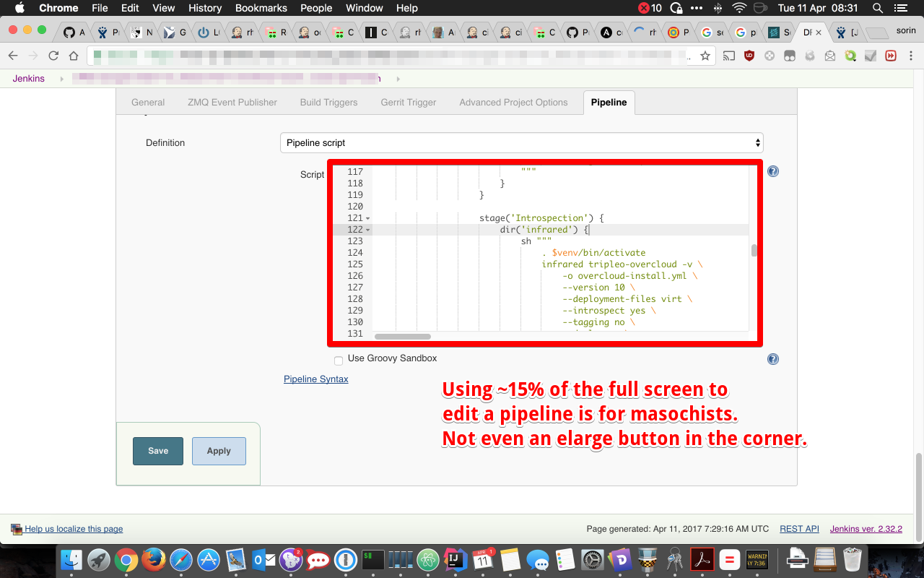Collapse the code fold at line 122
The image size is (924, 578).
click(368, 230)
